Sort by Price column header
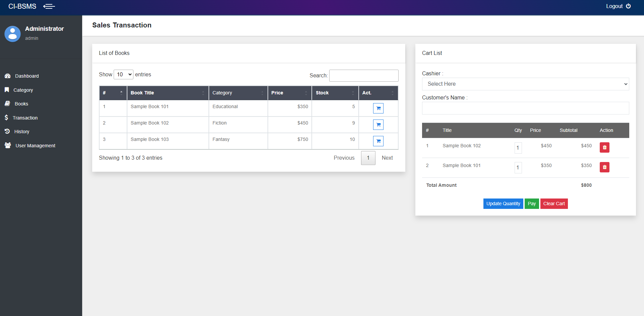This screenshot has width=644, height=316. pos(290,93)
